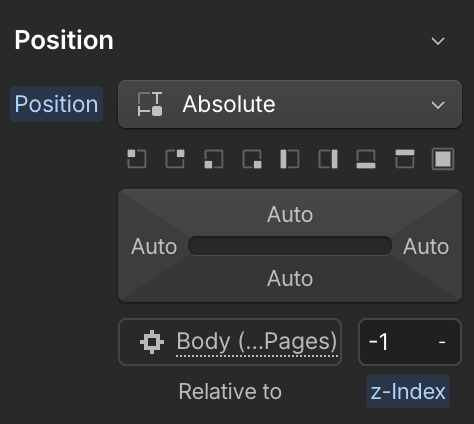Click the target icon in Relative to field
This screenshot has height=424, width=474.
click(x=152, y=342)
